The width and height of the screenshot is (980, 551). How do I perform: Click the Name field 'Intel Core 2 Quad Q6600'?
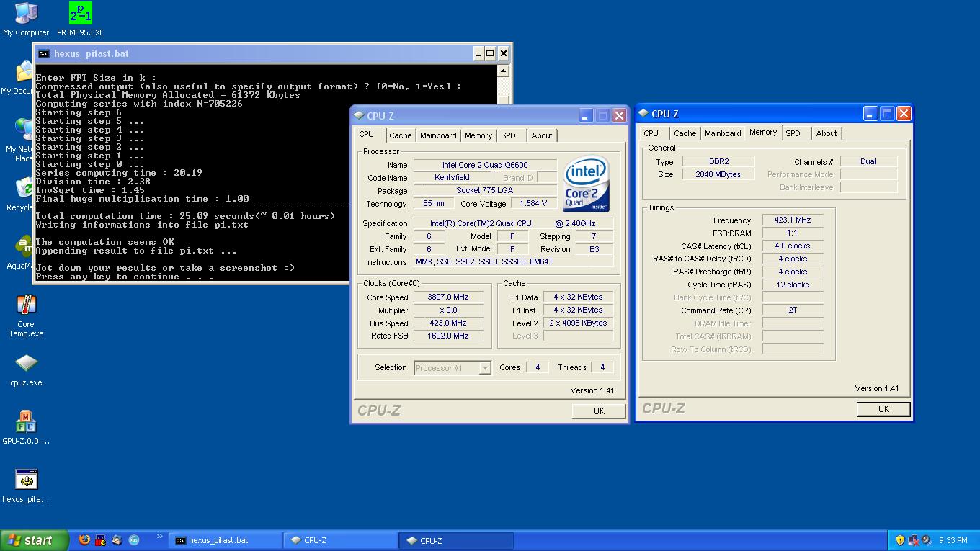[486, 165]
